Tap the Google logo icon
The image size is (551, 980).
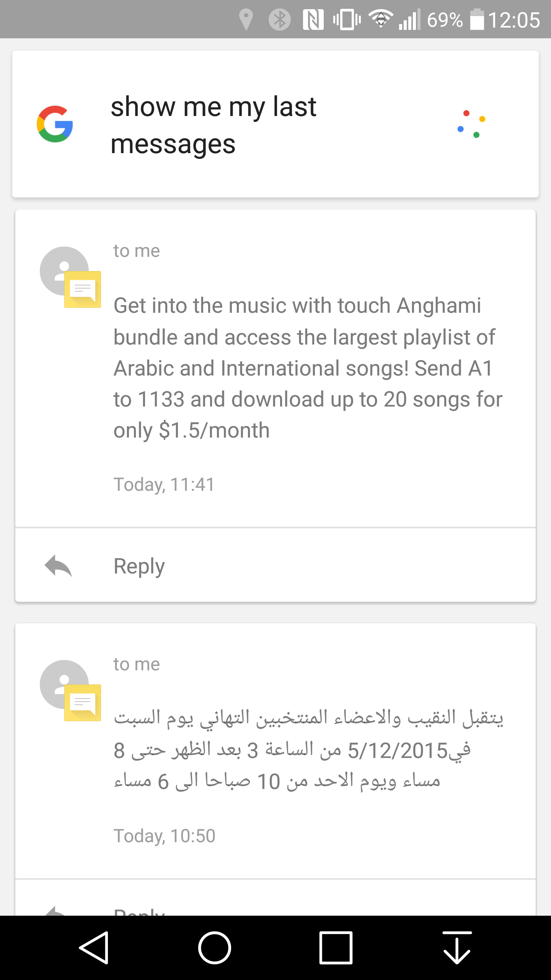55,124
